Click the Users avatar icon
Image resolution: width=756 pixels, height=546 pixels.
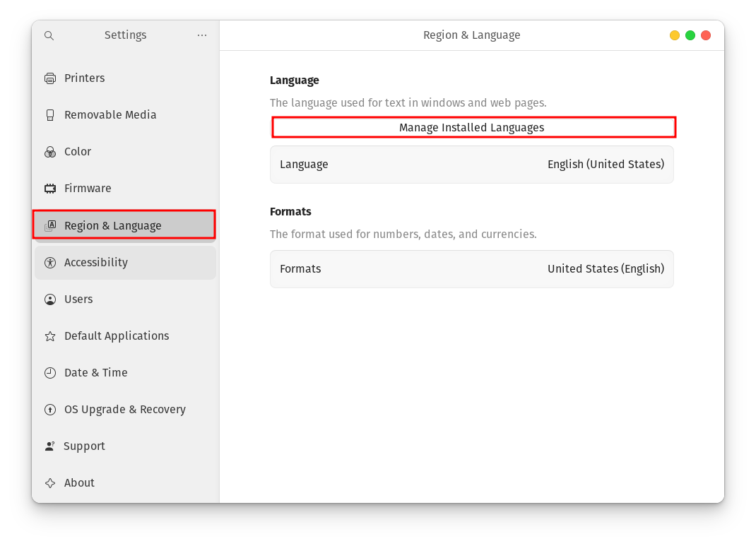(50, 299)
